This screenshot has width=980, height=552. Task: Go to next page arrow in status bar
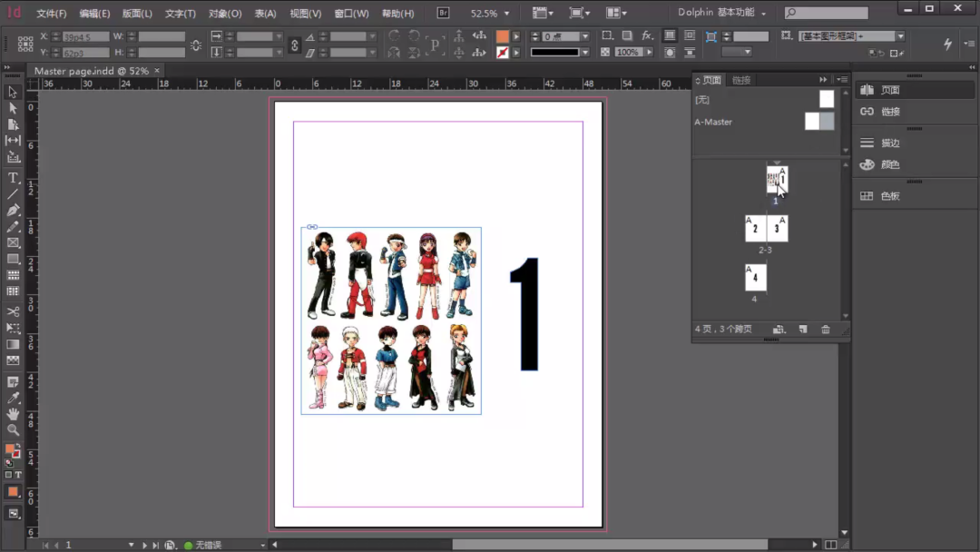click(144, 545)
